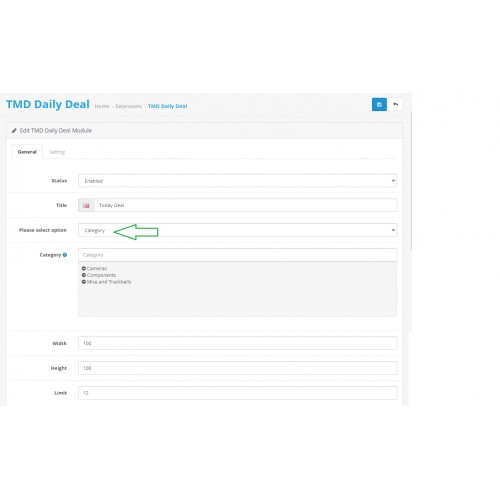Screen dimensions: 500x500
Task: Click the Category autocomplete input field
Action: (237, 255)
